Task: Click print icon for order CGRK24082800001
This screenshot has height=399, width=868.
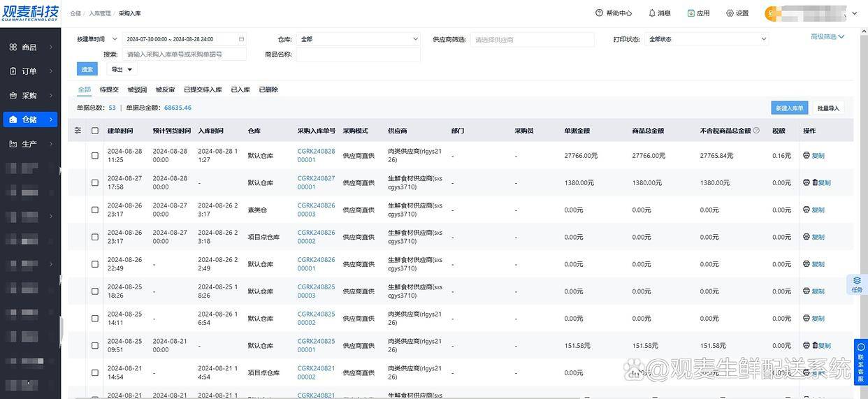Action: click(x=806, y=156)
